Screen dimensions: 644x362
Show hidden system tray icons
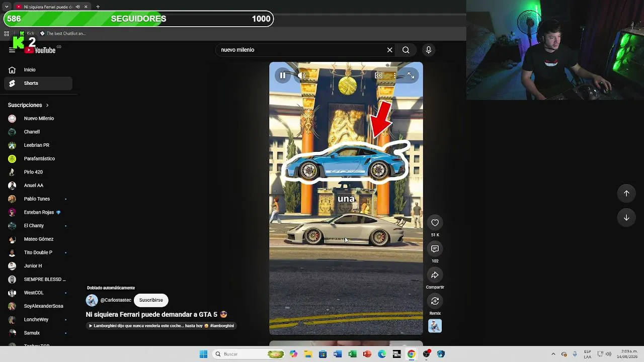(x=553, y=354)
